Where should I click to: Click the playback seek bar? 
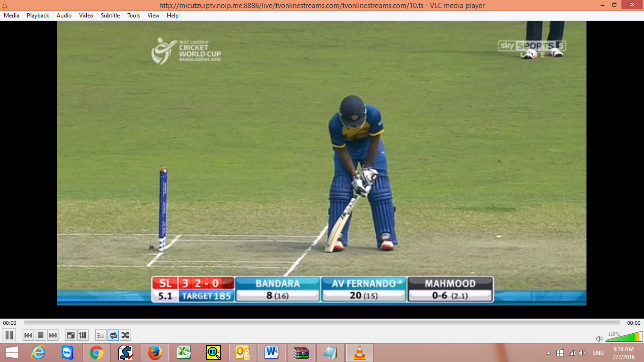322,323
